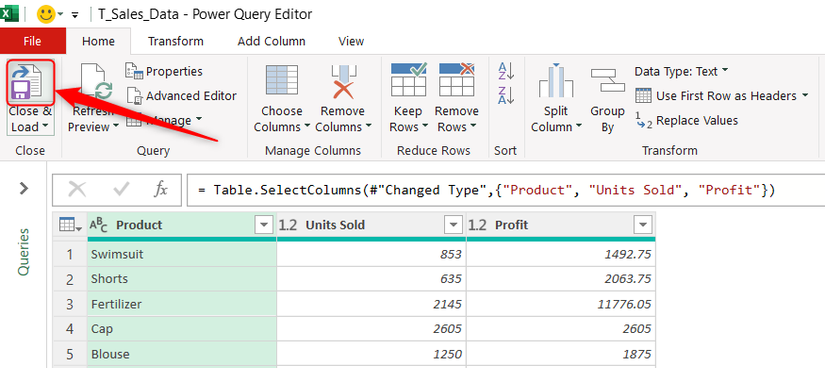This screenshot has width=825, height=368.
Task: Click Use First Row as Headers
Action: coord(721,96)
